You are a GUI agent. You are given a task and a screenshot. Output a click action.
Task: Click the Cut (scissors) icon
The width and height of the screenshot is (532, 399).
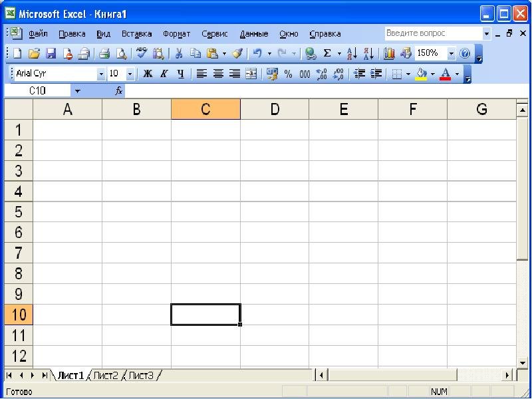click(x=179, y=54)
